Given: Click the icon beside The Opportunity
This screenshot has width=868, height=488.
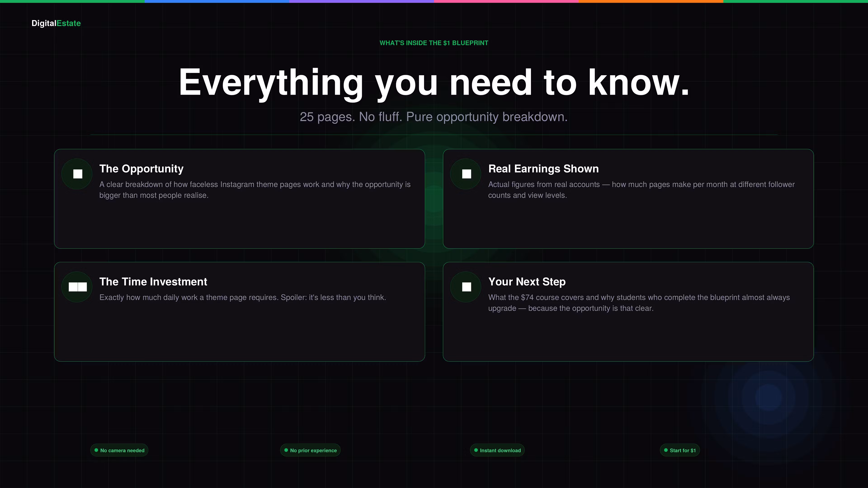Looking at the screenshot, I should click(x=77, y=174).
